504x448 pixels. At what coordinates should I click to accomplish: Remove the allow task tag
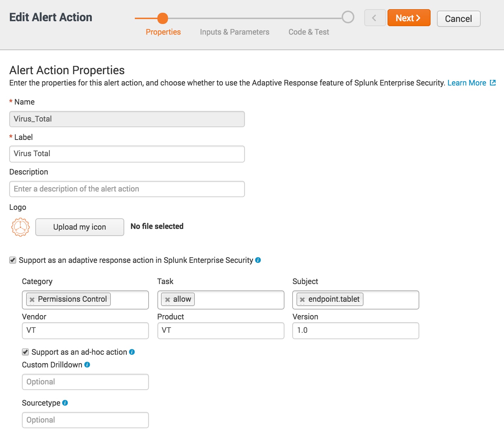coord(168,300)
